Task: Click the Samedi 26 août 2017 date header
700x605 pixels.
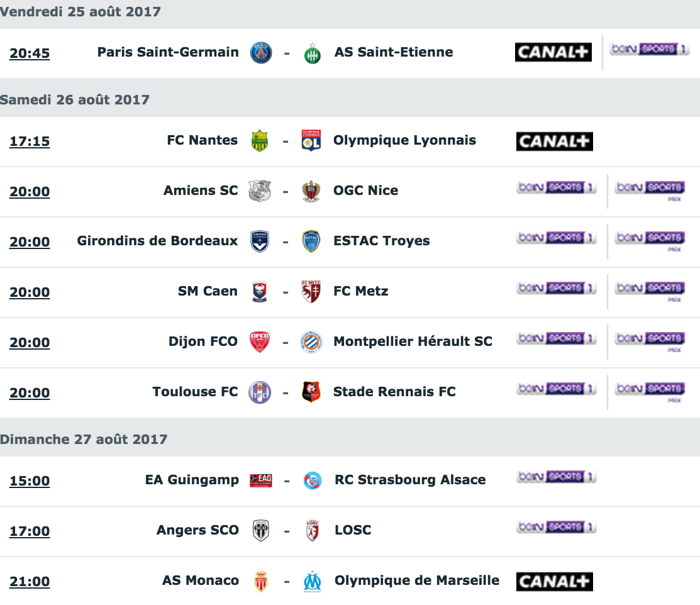Action: pyautogui.click(x=75, y=99)
